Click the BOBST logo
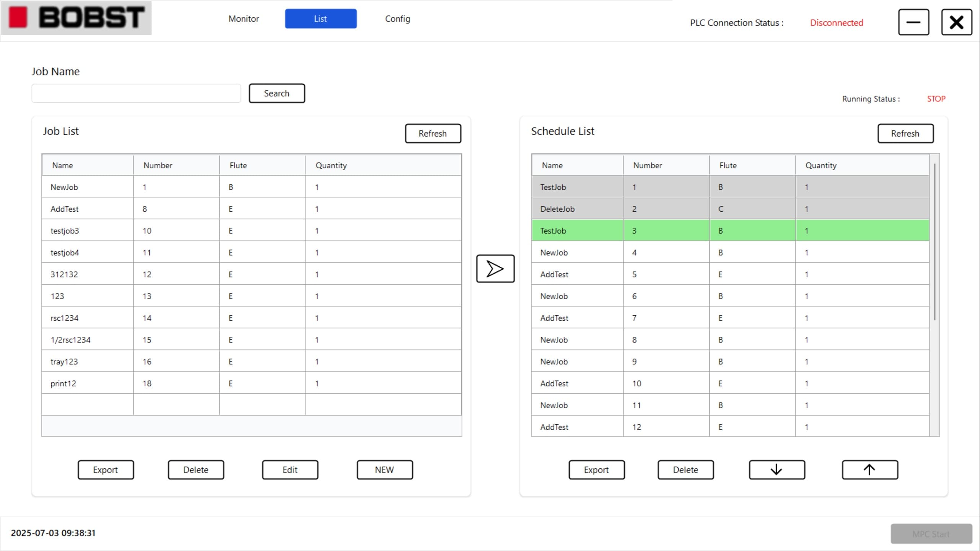This screenshot has width=980, height=551. coord(76,18)
